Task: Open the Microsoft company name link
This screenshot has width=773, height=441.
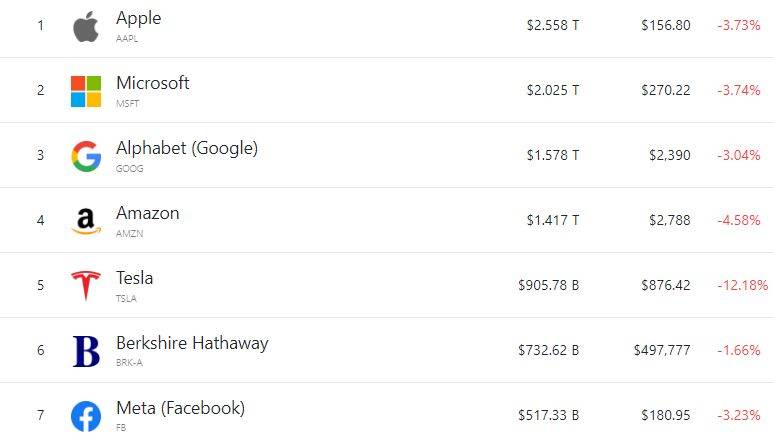Action: (152, 83)
